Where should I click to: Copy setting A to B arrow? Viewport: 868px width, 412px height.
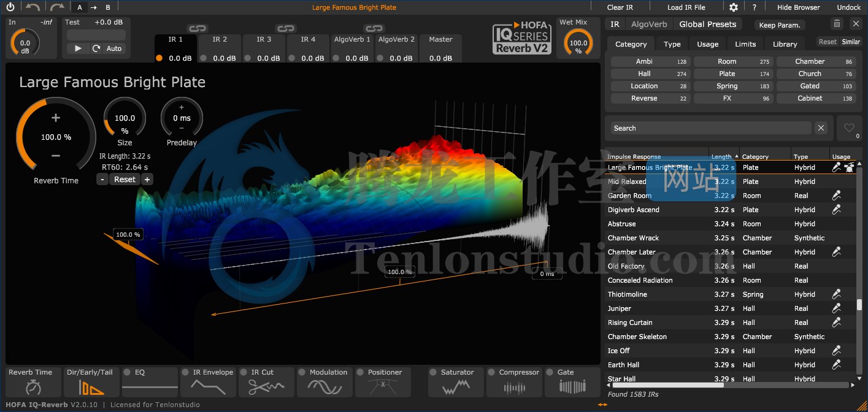pyautogui.click(x=94, y=7)
